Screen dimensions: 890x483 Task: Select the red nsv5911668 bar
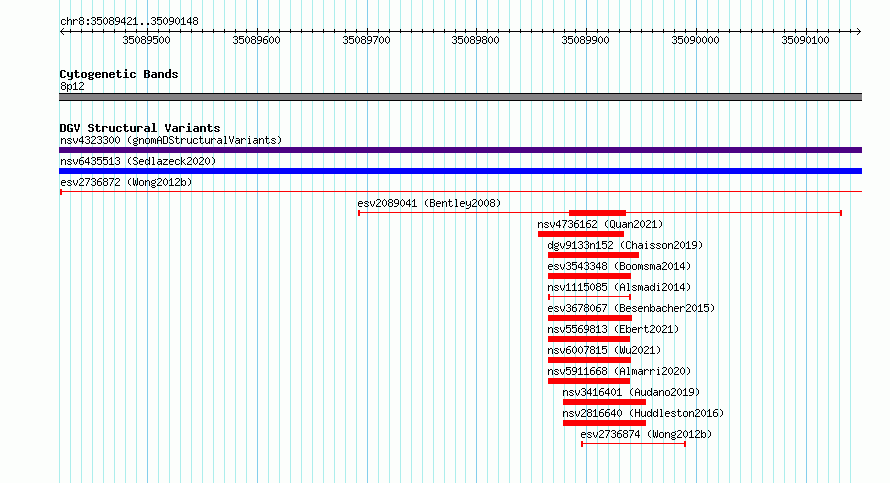(589, 381)
